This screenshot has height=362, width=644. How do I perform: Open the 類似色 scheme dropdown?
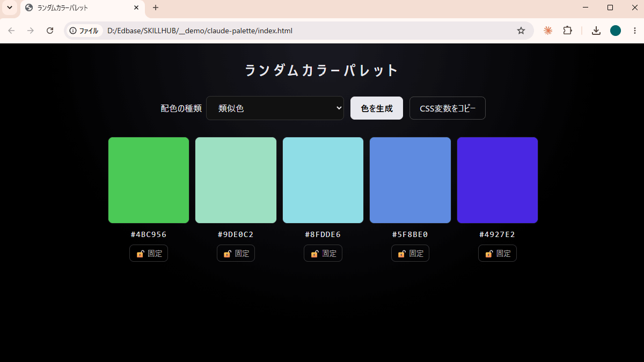point(275,108)
